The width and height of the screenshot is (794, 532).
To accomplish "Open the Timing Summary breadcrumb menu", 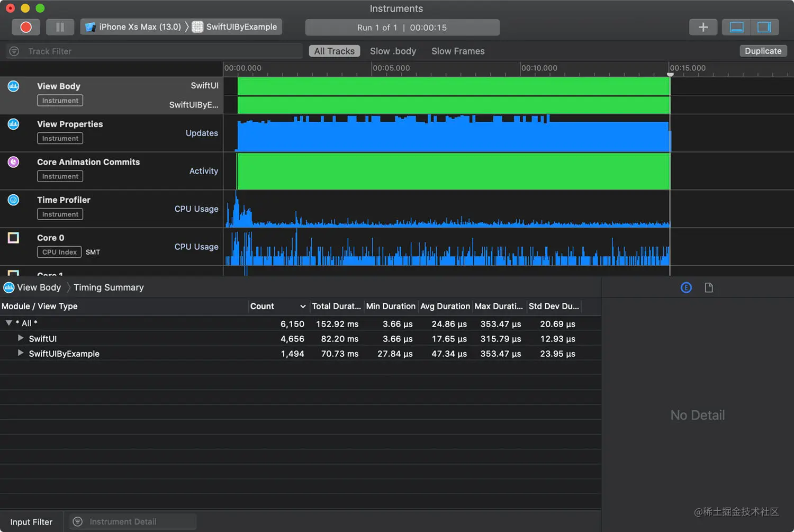I will 109,287.
